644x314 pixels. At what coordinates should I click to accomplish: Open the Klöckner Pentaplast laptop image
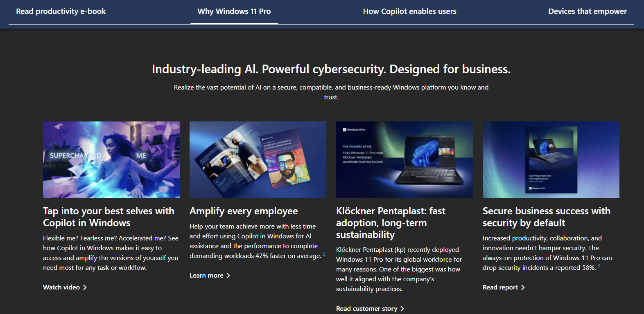404,159
